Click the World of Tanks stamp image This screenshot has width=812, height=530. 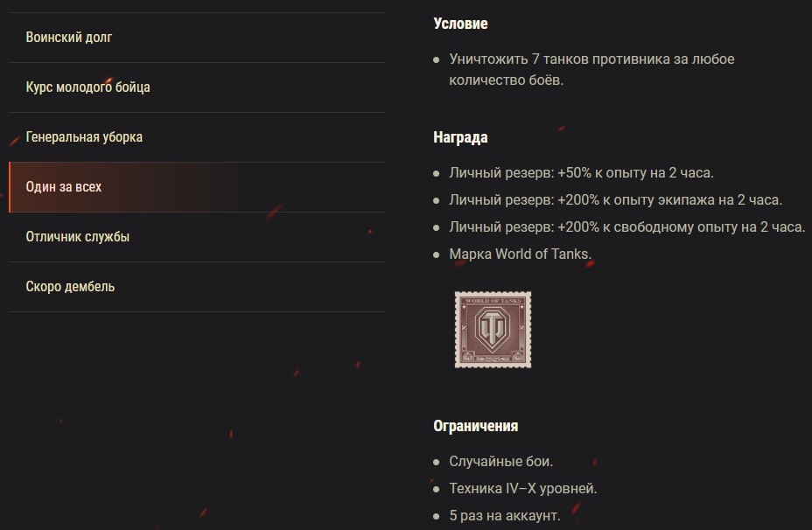point(493,331)
